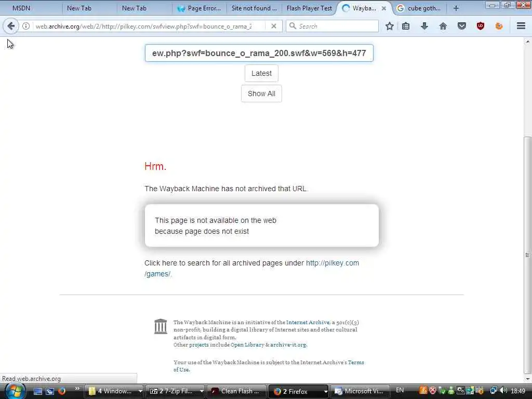This screenshot has height=399, width=532.
Task: Open the Pocket icon in toolbar
Action: click(462, 26)
